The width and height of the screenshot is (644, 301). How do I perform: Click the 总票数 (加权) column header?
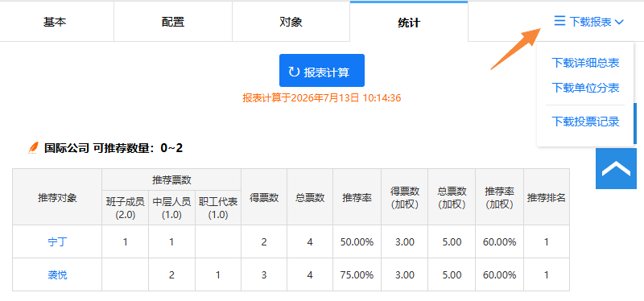pyautogui.click(x=452, y=197)
